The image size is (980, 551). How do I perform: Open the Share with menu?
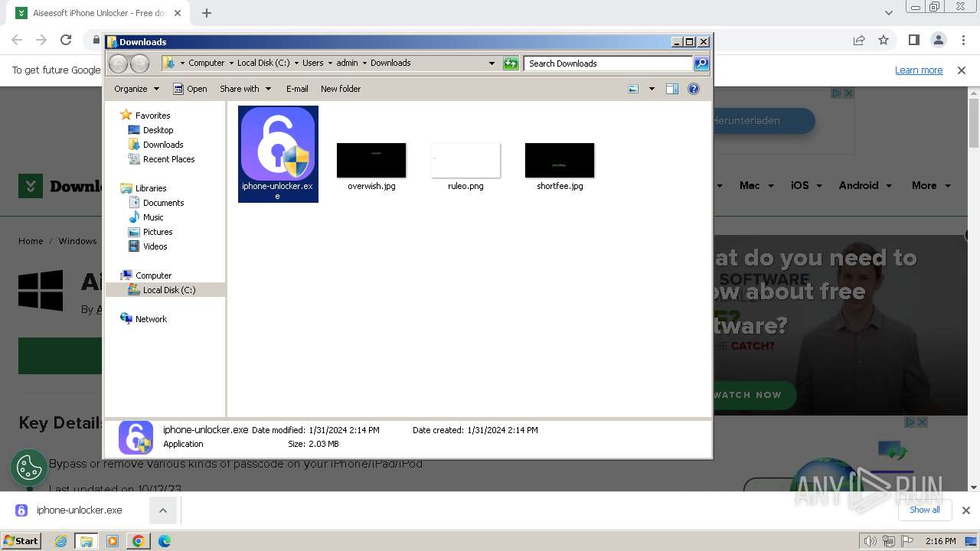tap(245, 89)
